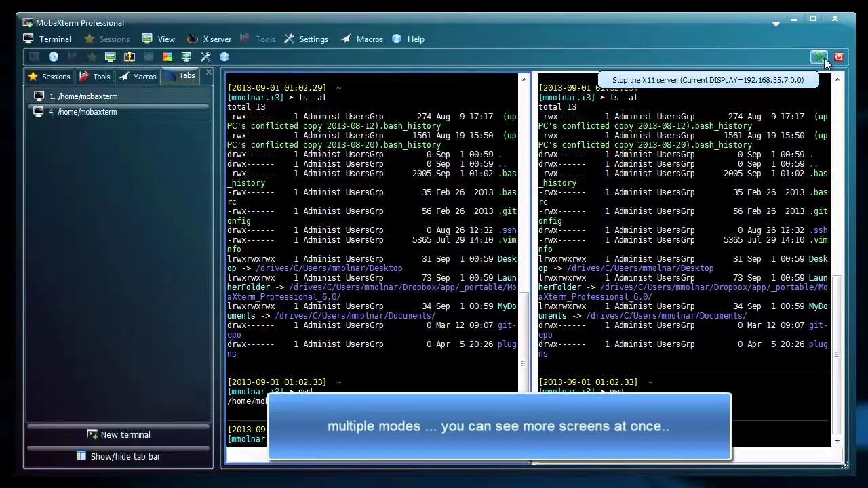Click the greyed star icon in toolbar
This screenshot has height=488, width=868.
(92, 57)
